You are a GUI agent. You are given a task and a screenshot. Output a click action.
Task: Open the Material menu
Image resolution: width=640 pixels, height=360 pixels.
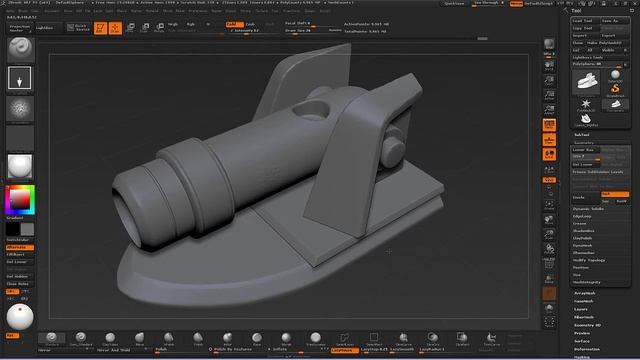[x=152, y=11]
